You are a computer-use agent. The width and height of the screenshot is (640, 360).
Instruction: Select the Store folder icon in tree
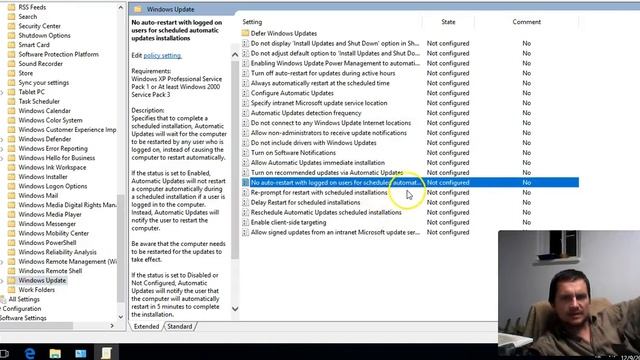[11, 73]
